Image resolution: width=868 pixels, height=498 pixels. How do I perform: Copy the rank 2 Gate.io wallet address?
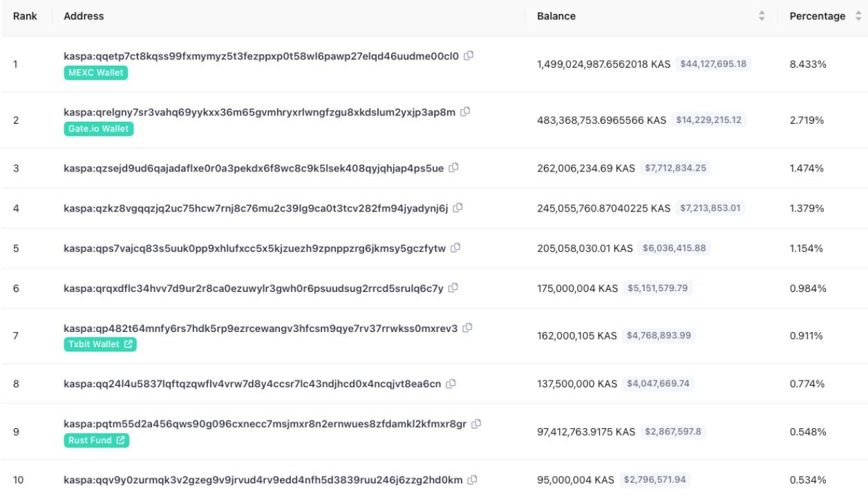(x=465, y=112)
